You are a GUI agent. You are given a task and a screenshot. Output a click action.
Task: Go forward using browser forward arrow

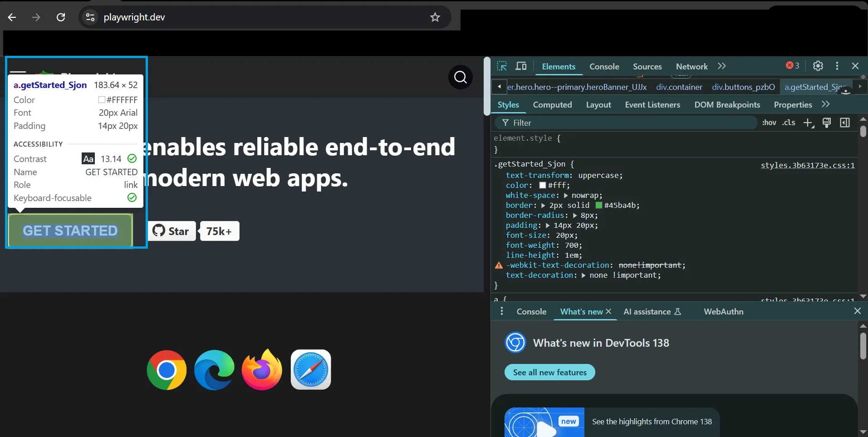click(x=36, y=17)
